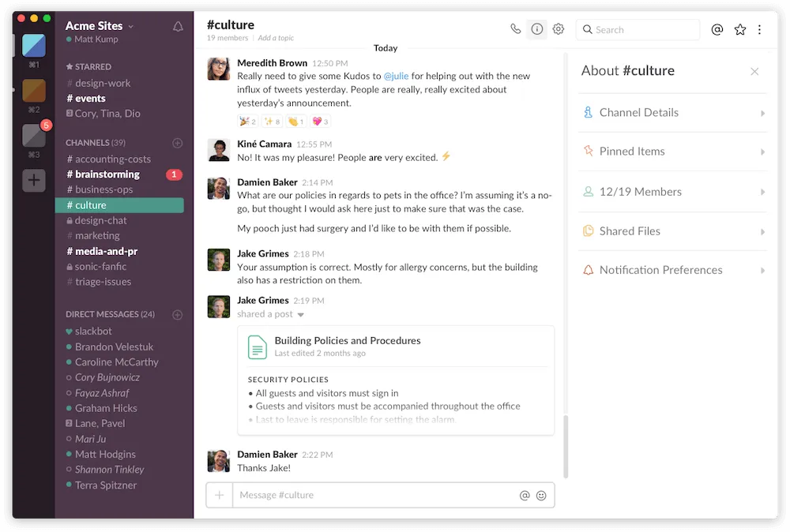Open the design-work starred channel
The image size is (790, 532).
pos(98,83)
